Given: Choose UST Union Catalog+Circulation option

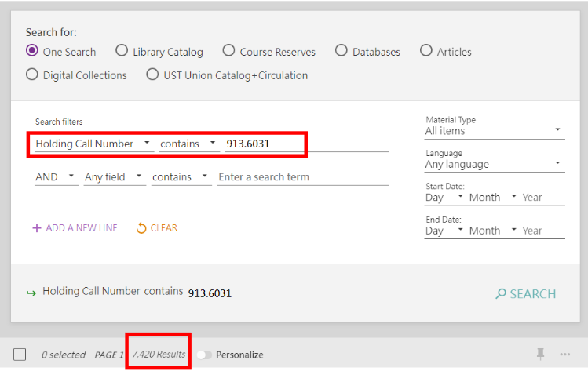Looking at the screenshot, I should [x=152, y=75].
